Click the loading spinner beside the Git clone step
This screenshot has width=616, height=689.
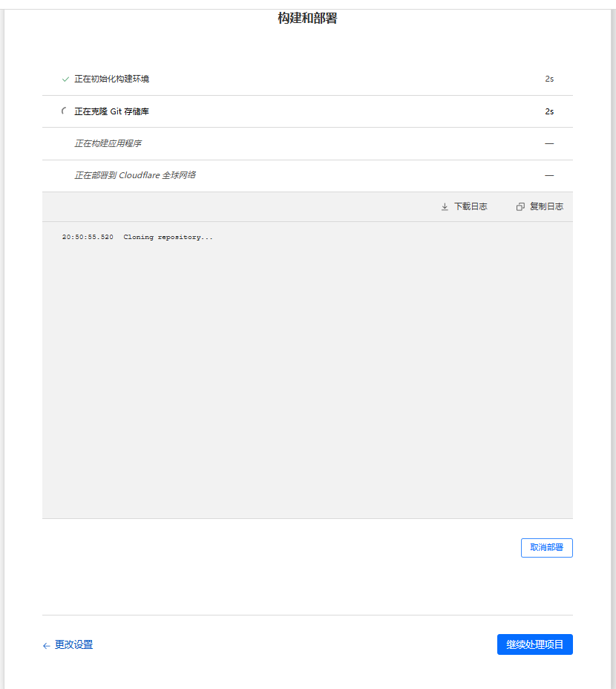(65, 111)
